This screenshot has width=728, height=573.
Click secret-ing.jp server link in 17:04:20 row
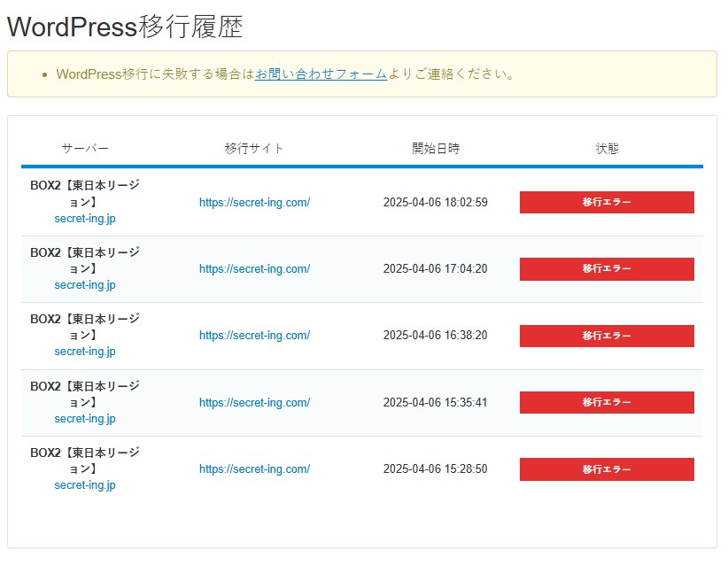tap(85, 285)
